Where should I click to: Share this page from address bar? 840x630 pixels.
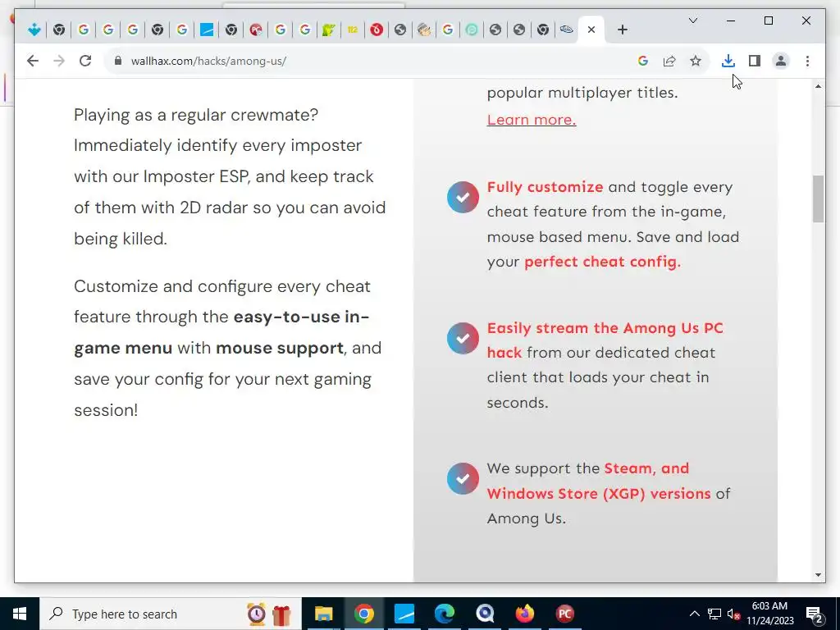[x=669, y=61]
